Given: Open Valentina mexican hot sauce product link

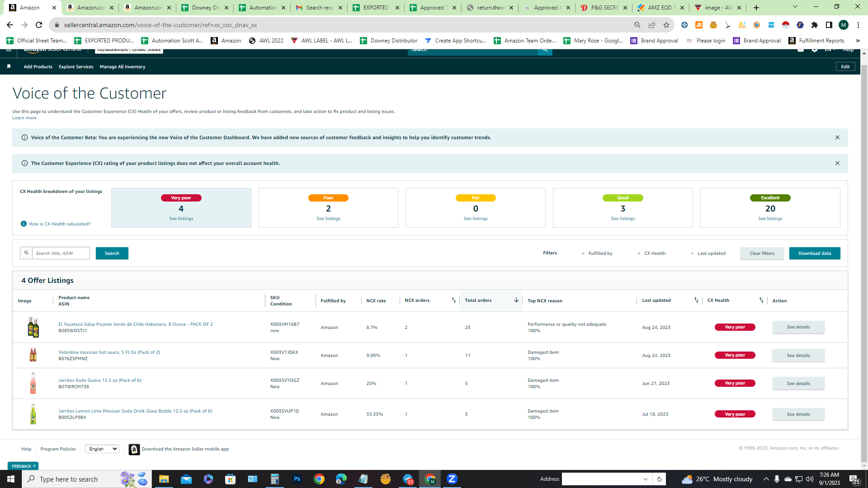Looking at the screenshot, I should (x=109, y=352).
